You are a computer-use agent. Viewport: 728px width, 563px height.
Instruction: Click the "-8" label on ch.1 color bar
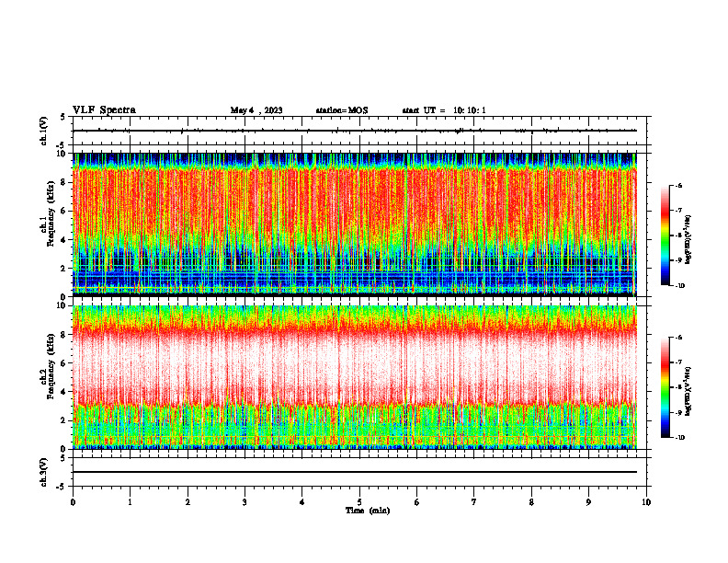pyautogui.click(x=678, y=236)
